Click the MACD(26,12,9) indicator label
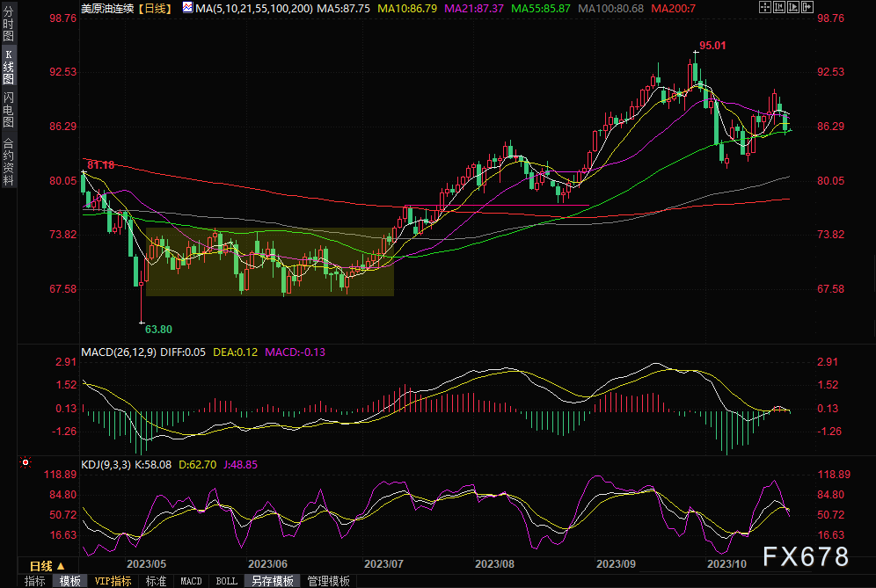Image resolution: width=876 pixels, height=588 pixels. 117,352
